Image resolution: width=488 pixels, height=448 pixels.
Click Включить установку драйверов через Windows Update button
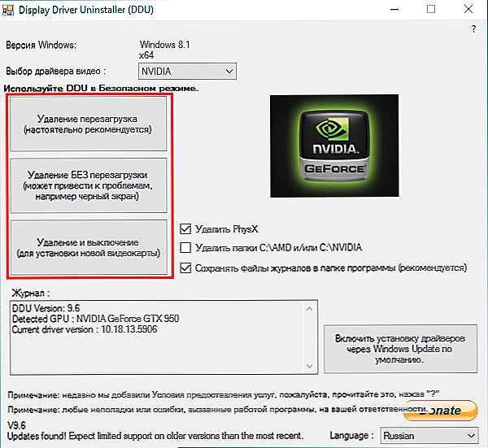coord(400,349)
